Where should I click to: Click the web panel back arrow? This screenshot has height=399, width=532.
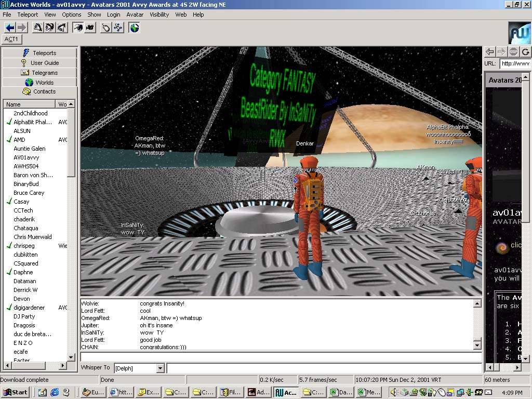[x=489, y=52]
